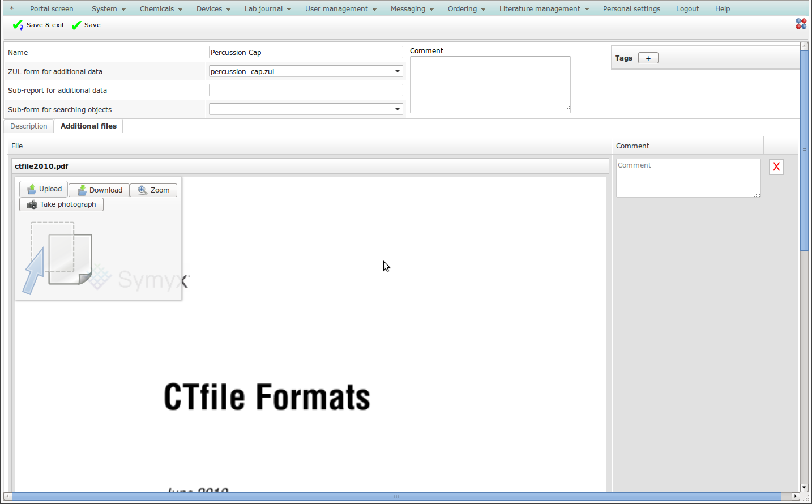The image size is (812, 504).
Task: Zoom into the file preview
Action: coord(153,190)
